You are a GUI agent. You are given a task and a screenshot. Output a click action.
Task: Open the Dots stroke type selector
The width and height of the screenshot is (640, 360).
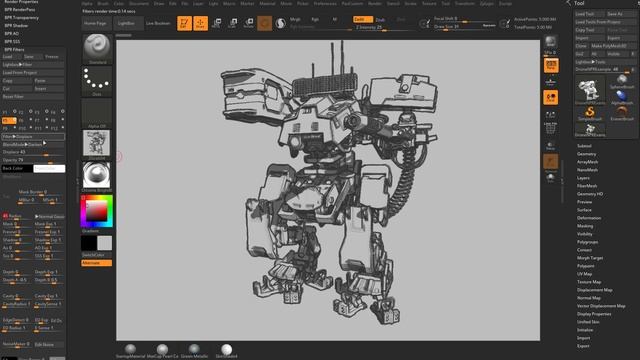(x=97, y=81)
